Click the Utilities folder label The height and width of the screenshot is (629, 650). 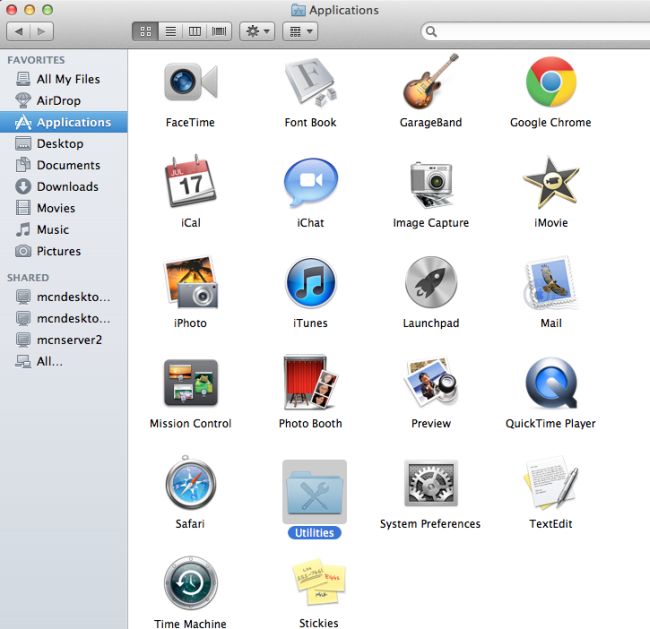coord(314,533)
